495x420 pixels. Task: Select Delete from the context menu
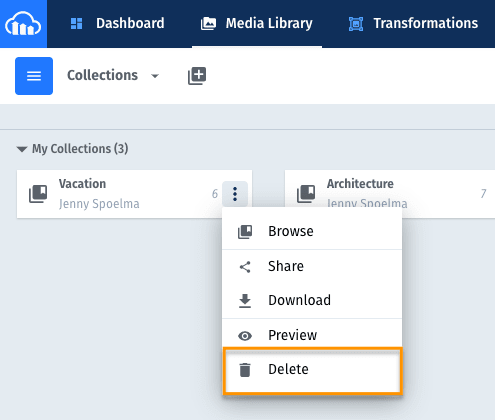click(312, 370)
